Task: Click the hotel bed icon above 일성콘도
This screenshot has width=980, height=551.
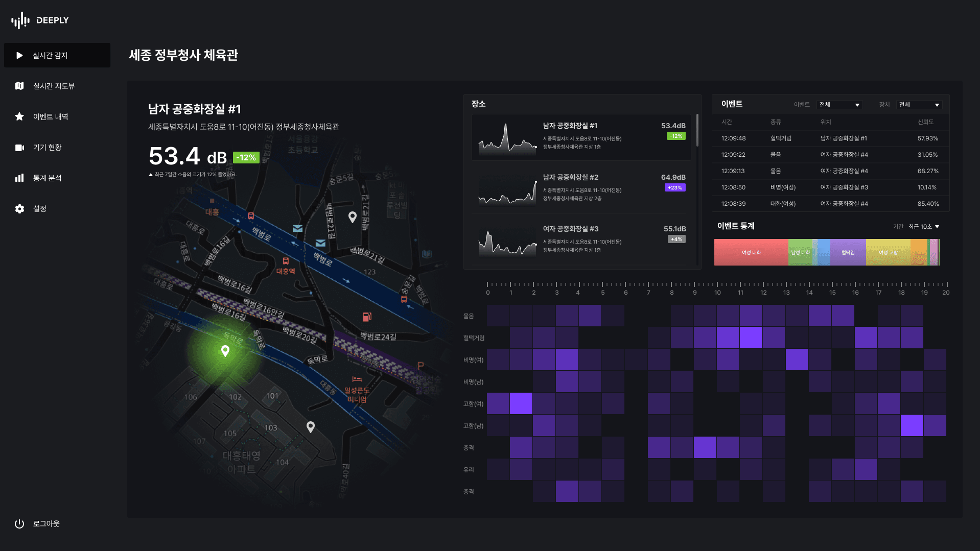Action: point(357,379)
